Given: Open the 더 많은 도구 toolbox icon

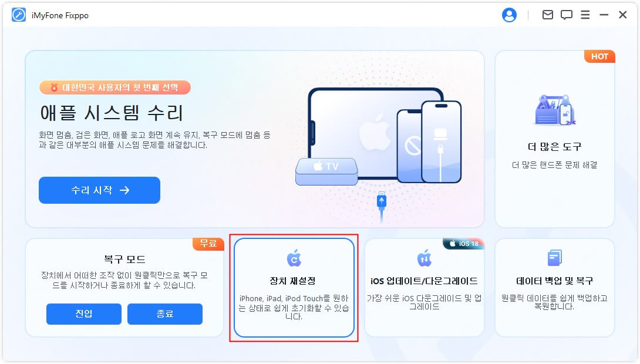Looking at the screenshot, I should (555, 110).
